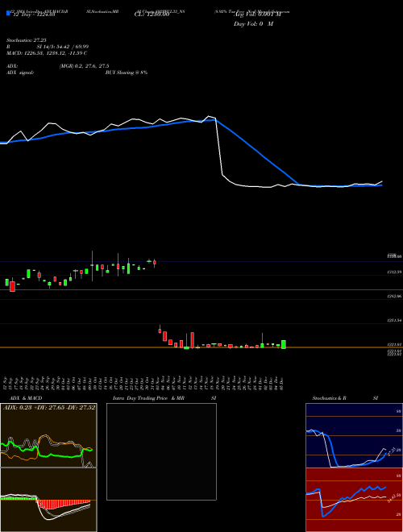Click the 1212.59 price level label

(x=394, y=272)
